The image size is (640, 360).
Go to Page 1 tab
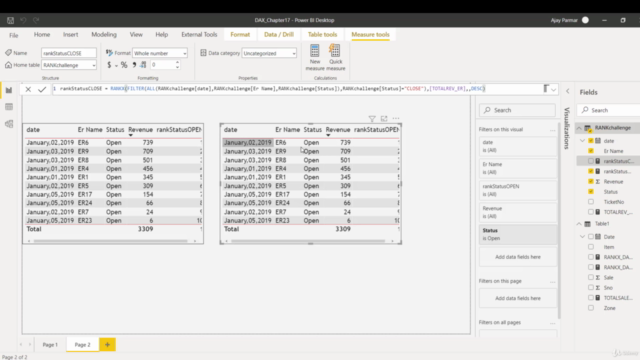50,345
